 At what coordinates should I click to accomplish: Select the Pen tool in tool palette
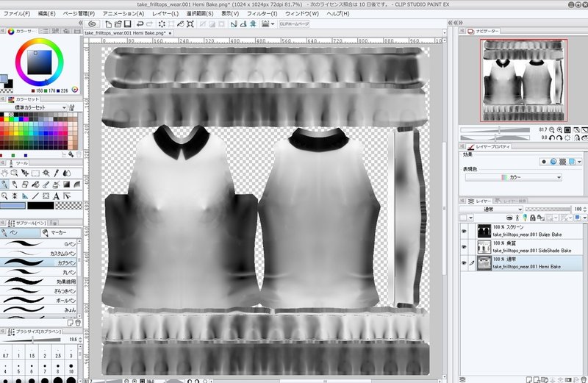point(4,185)
